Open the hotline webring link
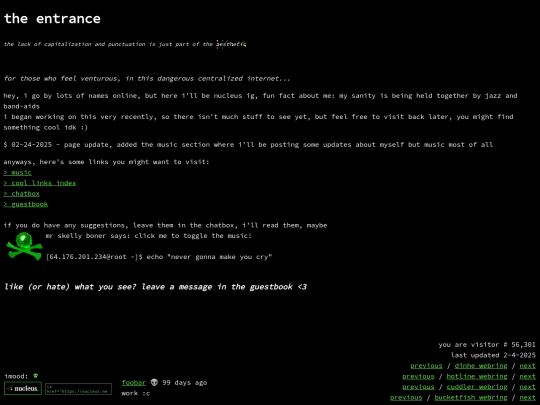This screenshot has width=540, height=405. point(477,376)
